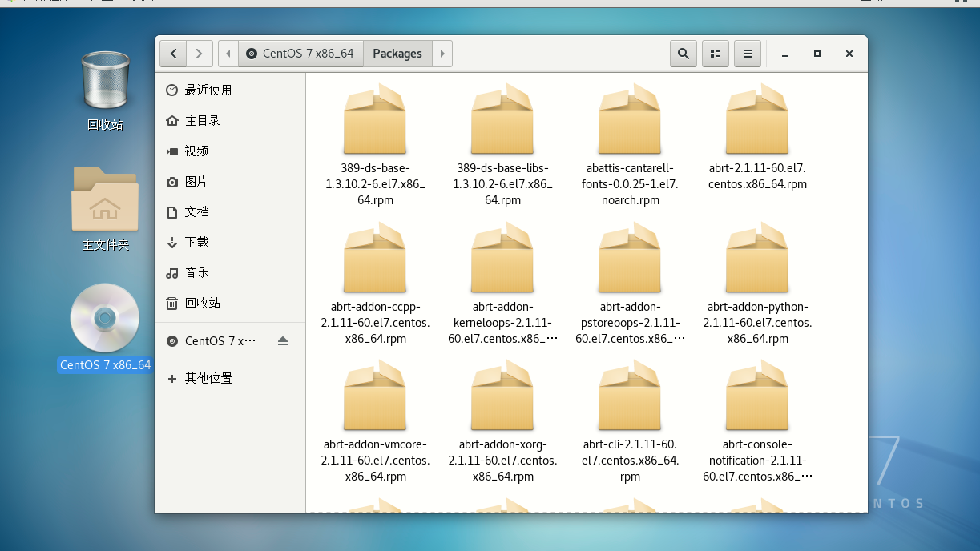Click the abattis-cantarell-fonts file name label

(x=630, y=184)
